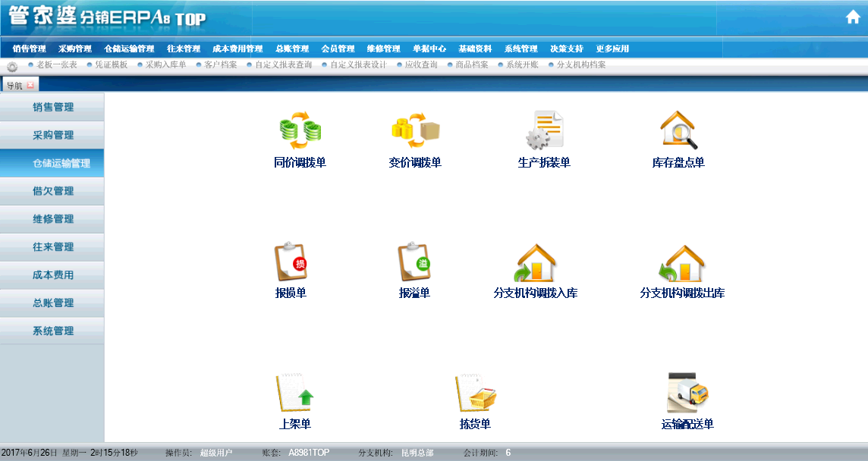868x461 pixels.
Task: Click the 自定义报表设计 shortcut
Action: 358,64
